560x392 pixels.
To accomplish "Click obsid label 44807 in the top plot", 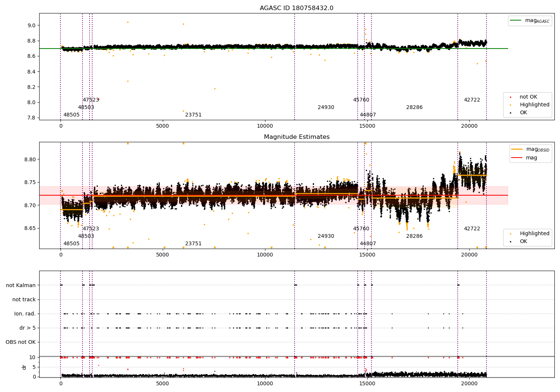I will [368, 115].
